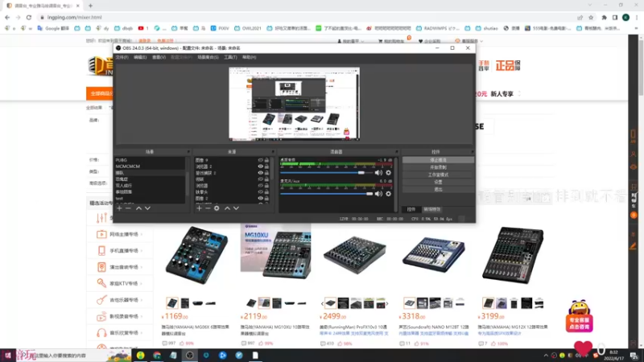Pop out the Controls dock panel
644x362 pixels.
tap(473, 152)
